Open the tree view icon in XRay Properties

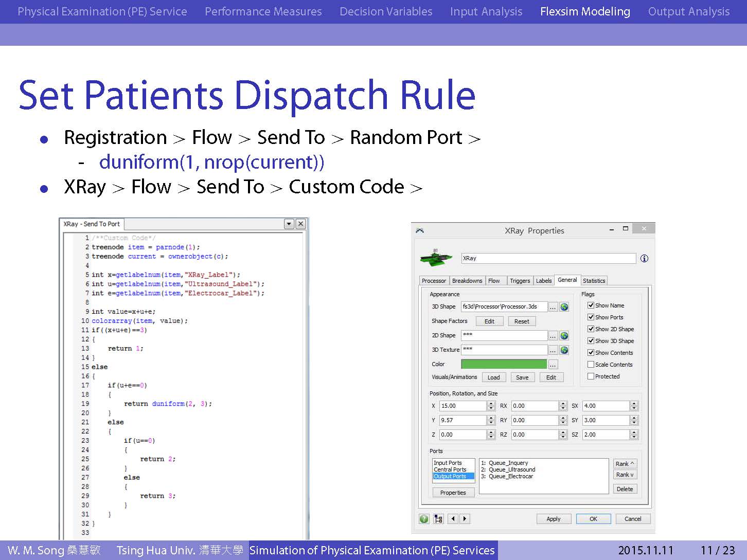click(x=438, y=519)
